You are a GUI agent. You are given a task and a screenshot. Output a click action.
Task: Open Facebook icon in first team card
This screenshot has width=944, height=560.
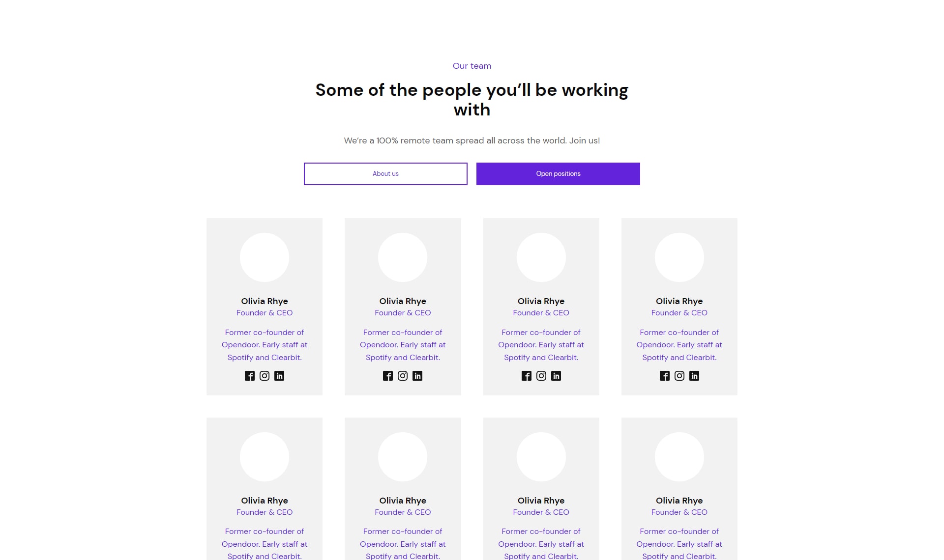(x=250, y=376)
